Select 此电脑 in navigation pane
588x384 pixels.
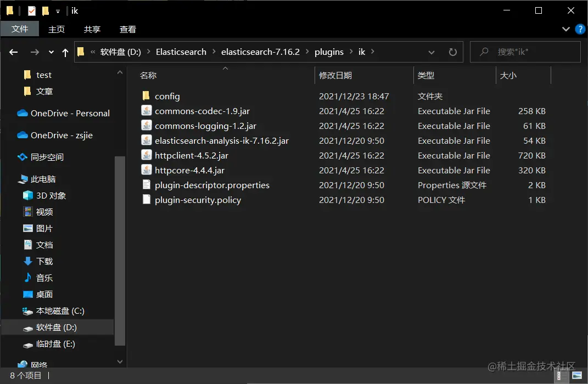pyautogui.click(x=37, y=179)
